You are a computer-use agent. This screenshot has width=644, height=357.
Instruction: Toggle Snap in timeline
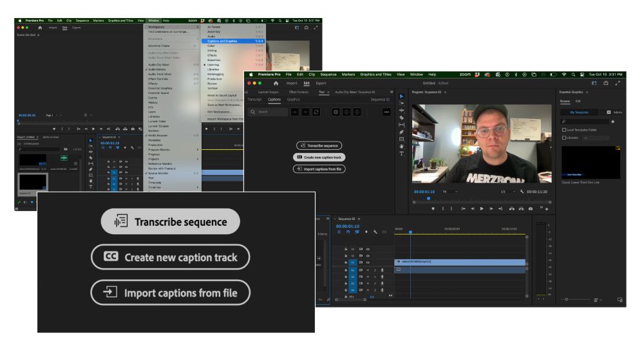[x=348, y=232]
